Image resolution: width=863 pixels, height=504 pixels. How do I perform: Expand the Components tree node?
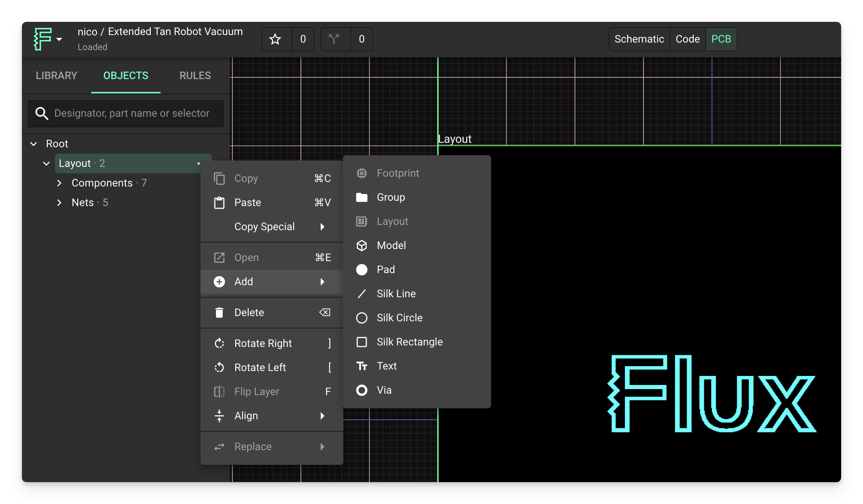pos(60,183)
